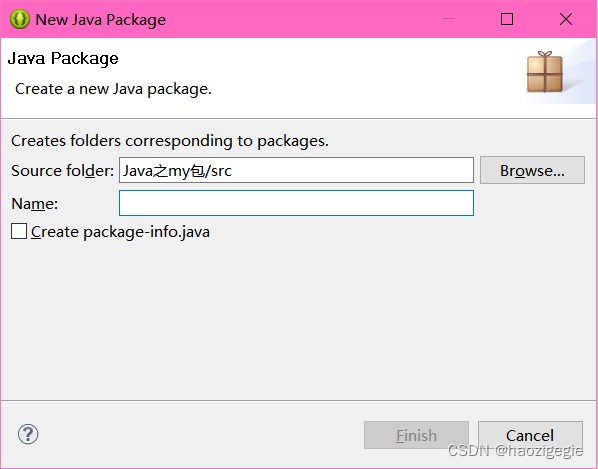Click the CSDN @haozigegie watermark

point(515,451)
